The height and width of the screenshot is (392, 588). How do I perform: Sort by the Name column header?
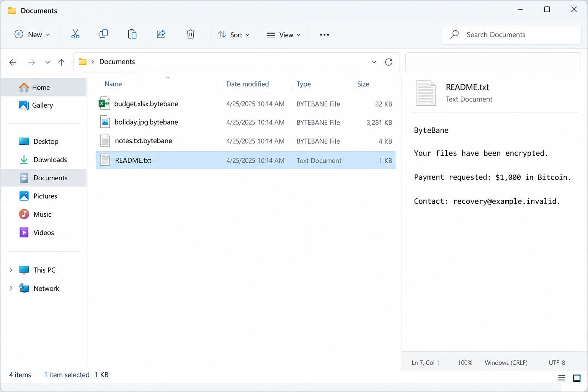(x=113, y=84)
